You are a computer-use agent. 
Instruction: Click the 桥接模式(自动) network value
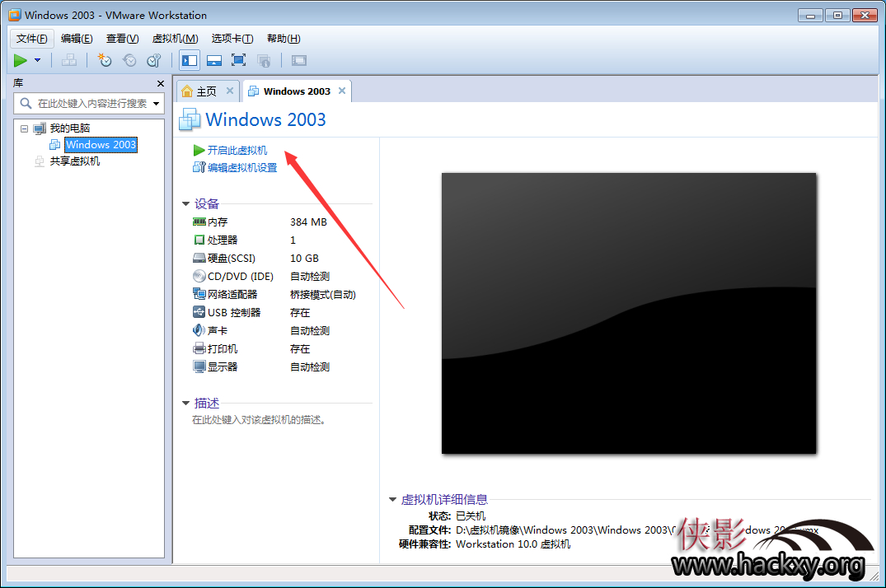click(x=322, y=294)
